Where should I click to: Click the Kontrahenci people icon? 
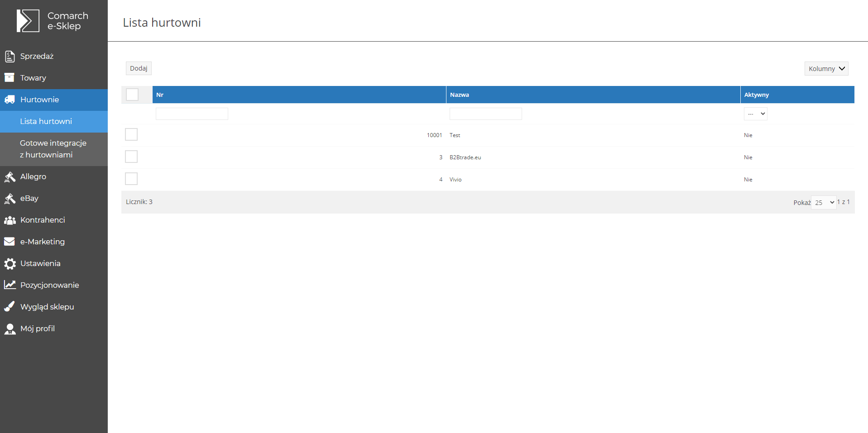pyautogui.click(x=10, y=220)
